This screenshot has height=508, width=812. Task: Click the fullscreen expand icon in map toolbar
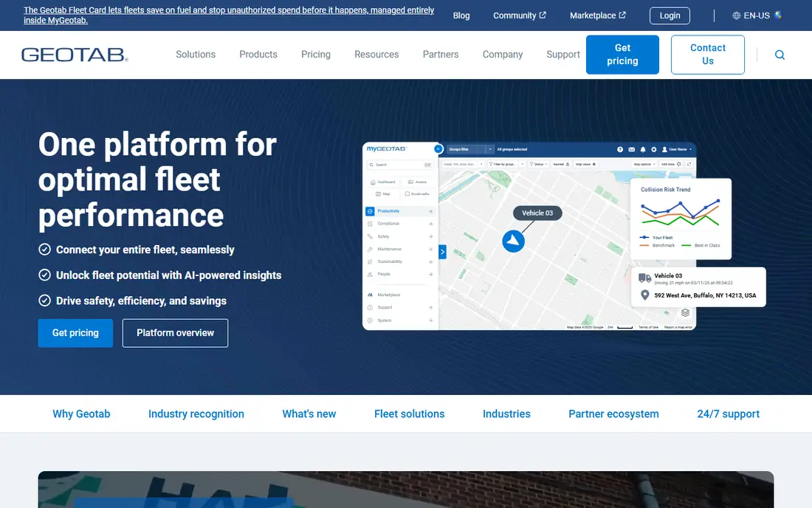coord(689,164)
